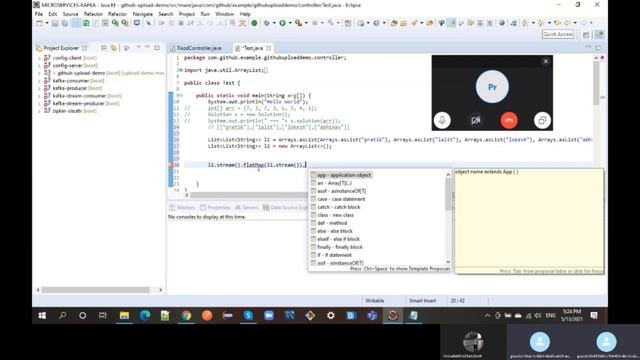The height and width of the screenshot is (360, 640).
Task: Open the Window menu
Action: (x=224, y=14)
